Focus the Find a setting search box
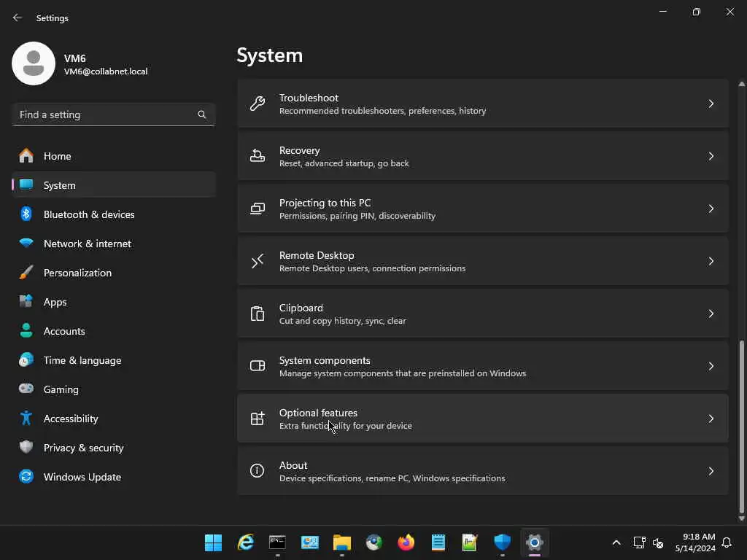 [x=113, y=114]
